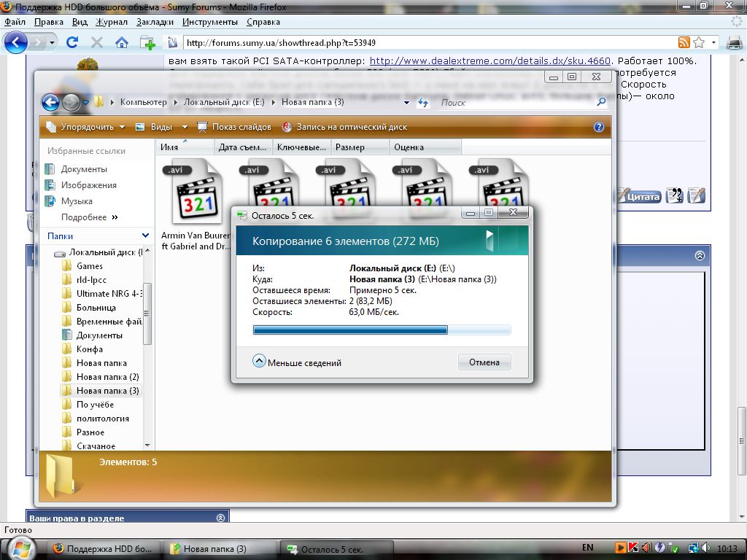Select the Скачаное folder in tree

[96, 446]
